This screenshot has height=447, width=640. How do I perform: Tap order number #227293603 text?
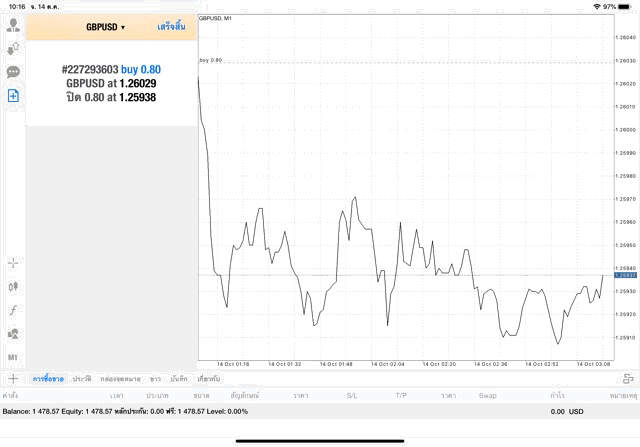click(x=90, y=69)
